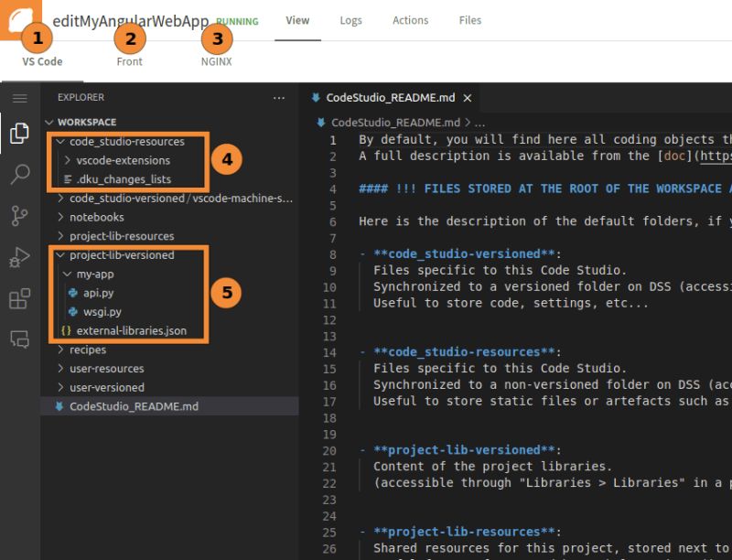
Task: Click the Views and More Actions ellipsis in Explorer
Action: (x=279, y=98)
